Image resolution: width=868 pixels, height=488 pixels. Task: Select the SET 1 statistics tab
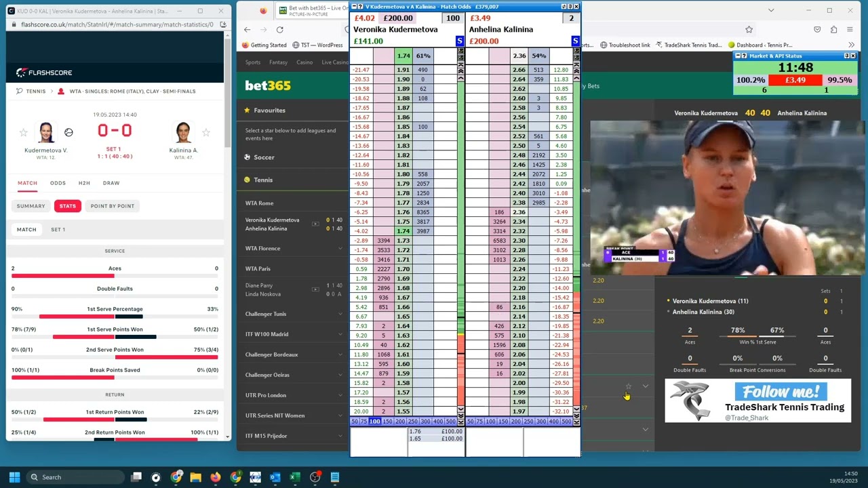tap(58, 230)
